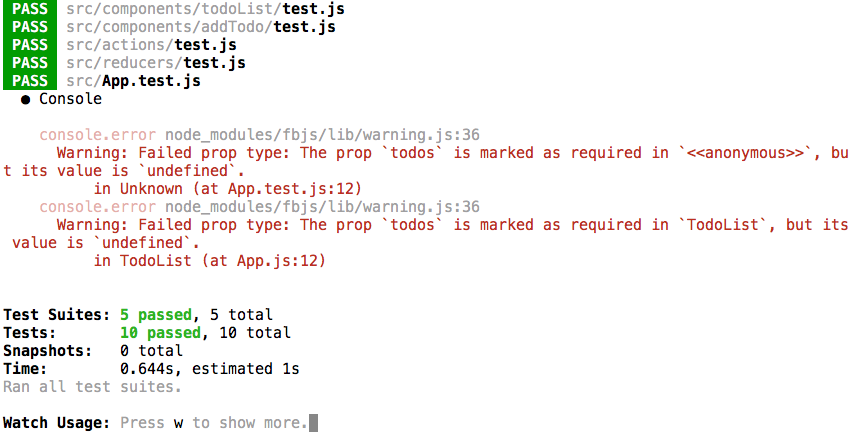Click the PASS badge beside src/reducers/test.js
The width and height of the screenshot is (854, 446).
31,62
